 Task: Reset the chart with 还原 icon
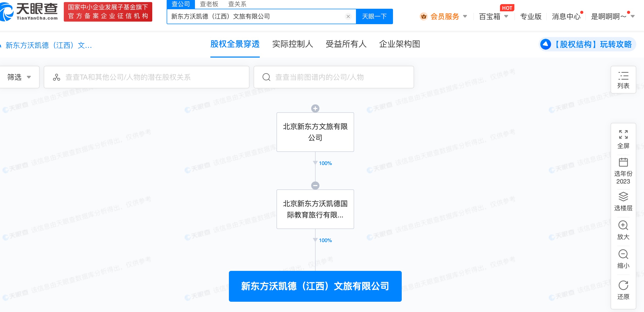[x=623, y=285]
